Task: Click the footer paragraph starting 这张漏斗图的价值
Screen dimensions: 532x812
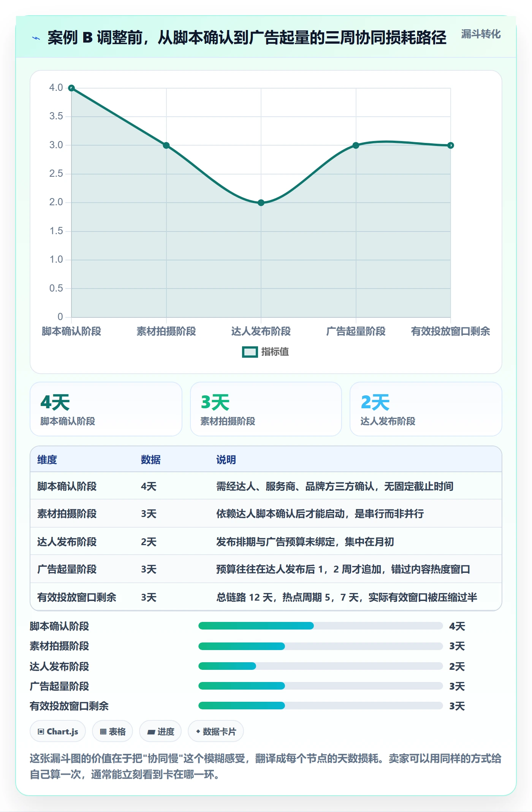Action: pyautogui.click(x=266, y=766)
